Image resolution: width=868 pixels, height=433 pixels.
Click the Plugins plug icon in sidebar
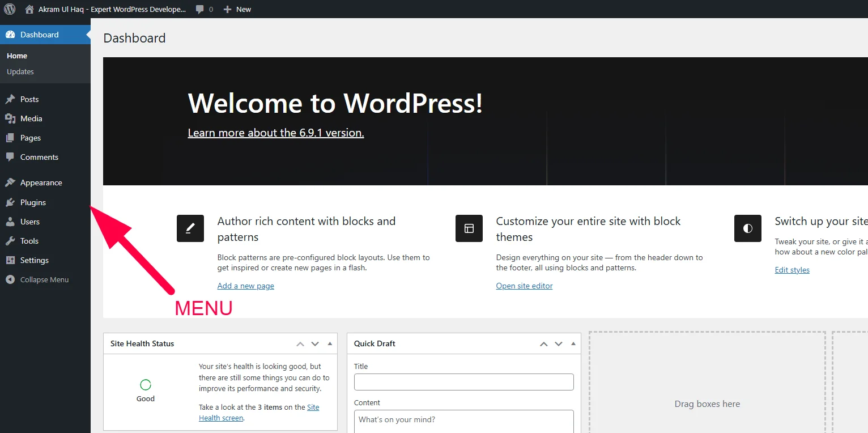point(10,202)
